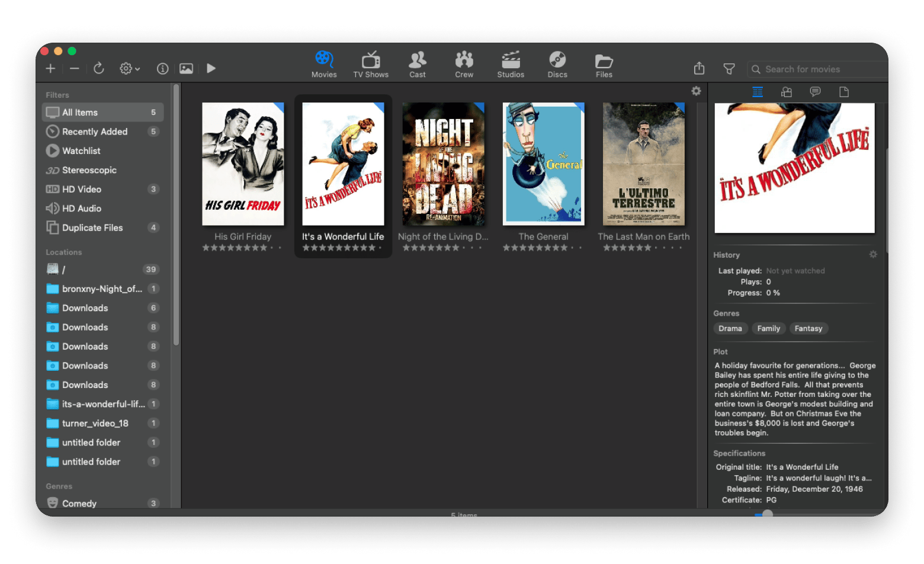Open the settings gear dropdown with chevron
The height and width of the screenshot is (564, 924).
pyautogui.click(x=128, y=68)
